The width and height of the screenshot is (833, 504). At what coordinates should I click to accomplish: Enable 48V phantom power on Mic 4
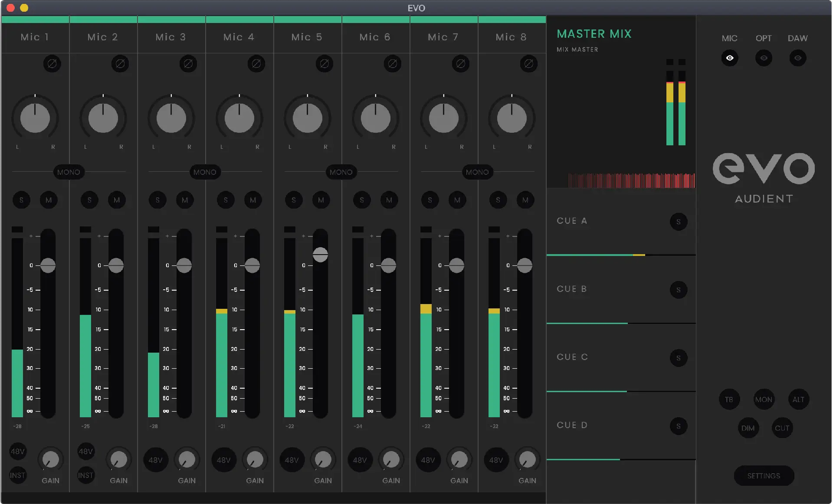223,460
